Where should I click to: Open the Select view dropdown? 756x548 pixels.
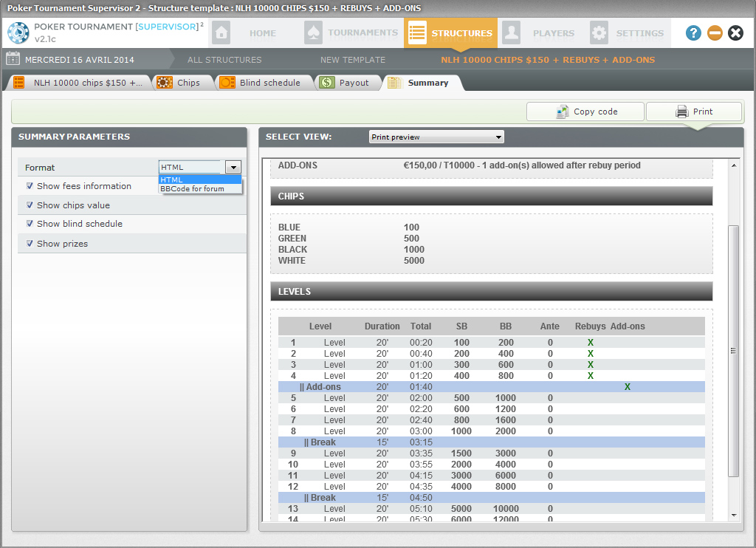436,137
